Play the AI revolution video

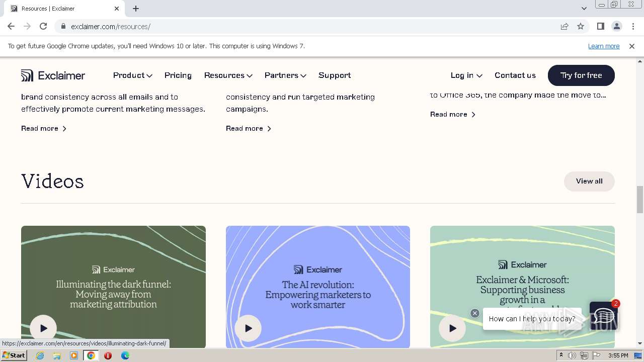coord(248,328)
